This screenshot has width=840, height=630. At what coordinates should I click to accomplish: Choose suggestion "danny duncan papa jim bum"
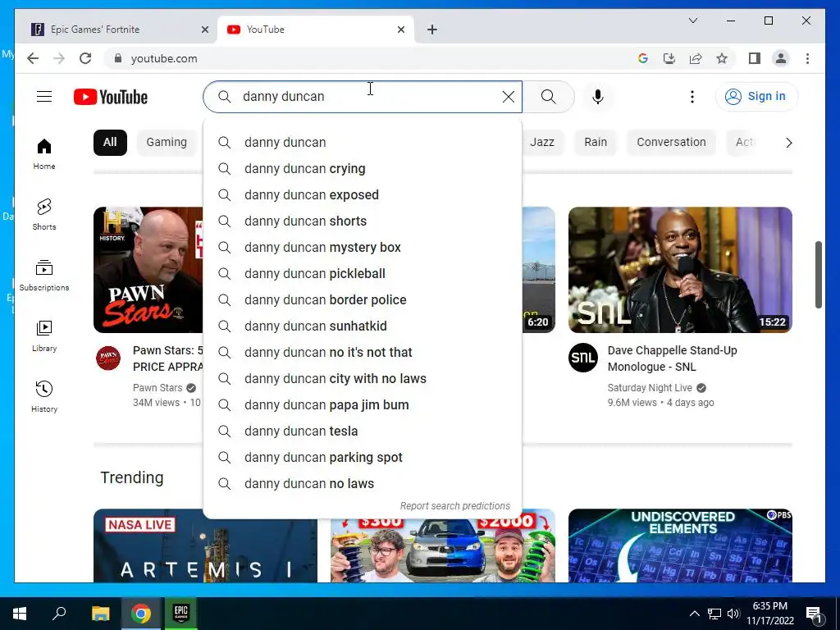[363, 405]
